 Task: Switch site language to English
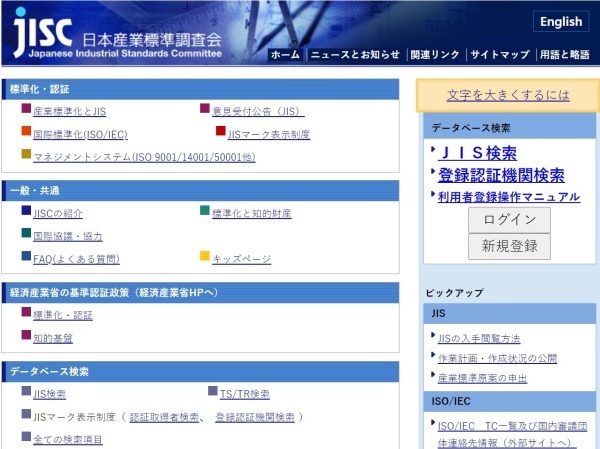pyautogui.click(x=560, y=22)
